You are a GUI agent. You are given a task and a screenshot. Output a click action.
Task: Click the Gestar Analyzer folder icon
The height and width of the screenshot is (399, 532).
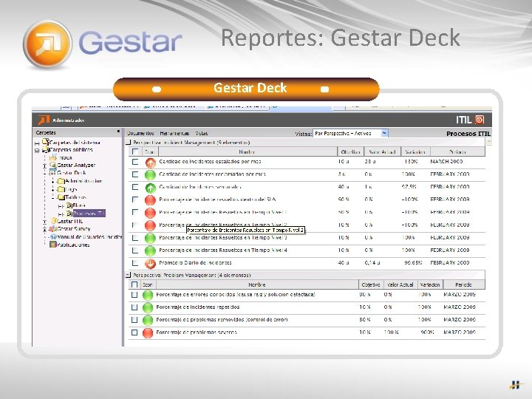(52, 165)
